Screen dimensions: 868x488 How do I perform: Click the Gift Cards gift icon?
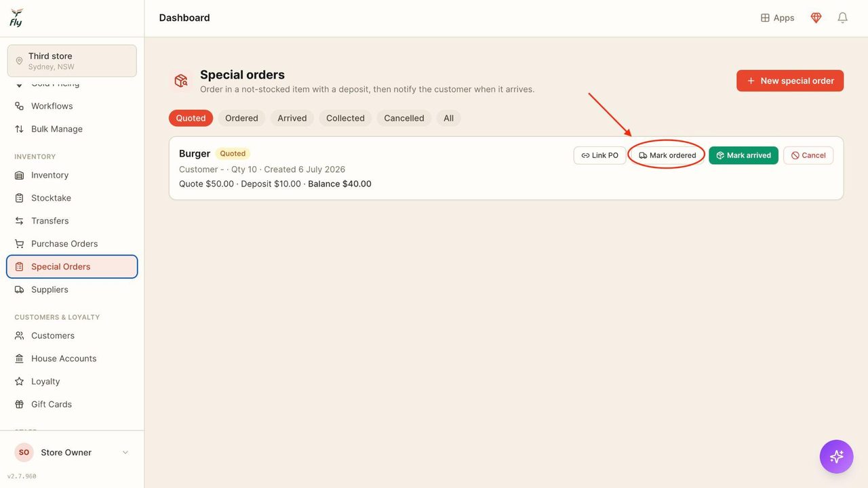[x=19, y=405]
